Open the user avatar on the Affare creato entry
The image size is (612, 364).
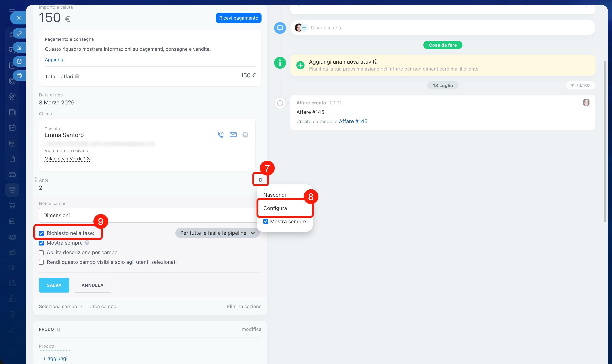(x=586, y=102)
